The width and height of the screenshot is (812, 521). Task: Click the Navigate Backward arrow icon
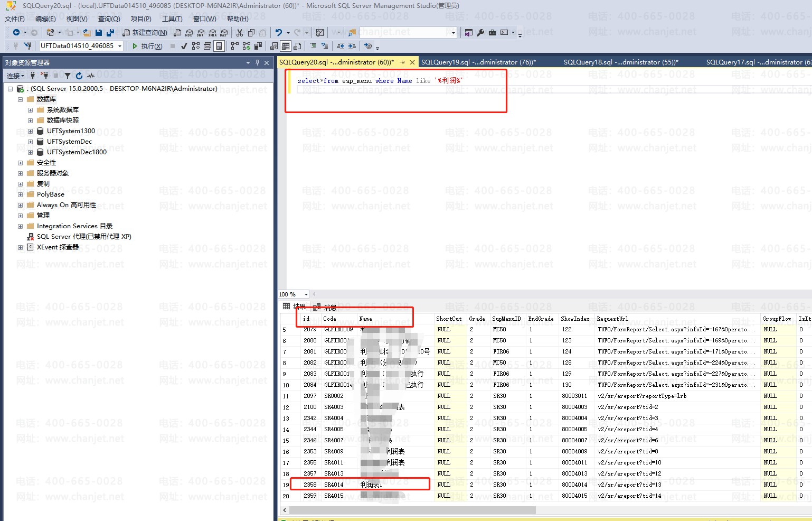[16, 33]
